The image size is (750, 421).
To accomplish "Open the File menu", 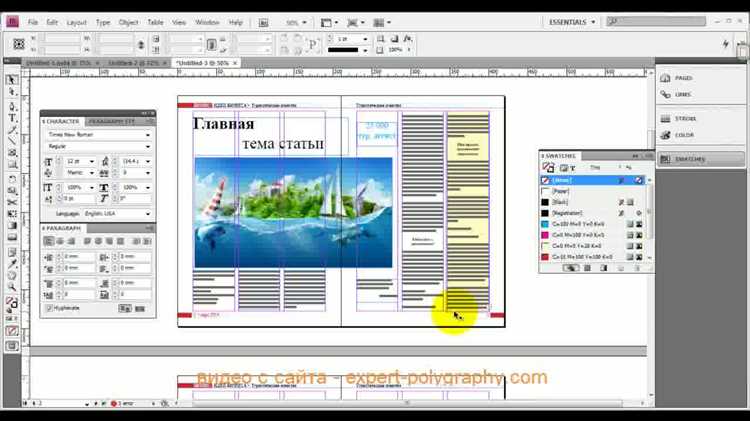I will point(33,22).
